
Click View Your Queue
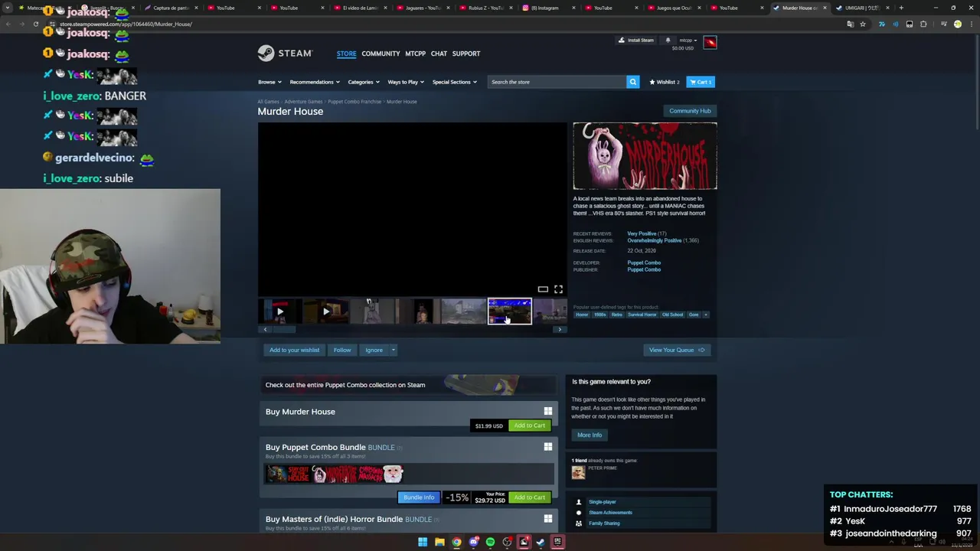coord(677,350)
